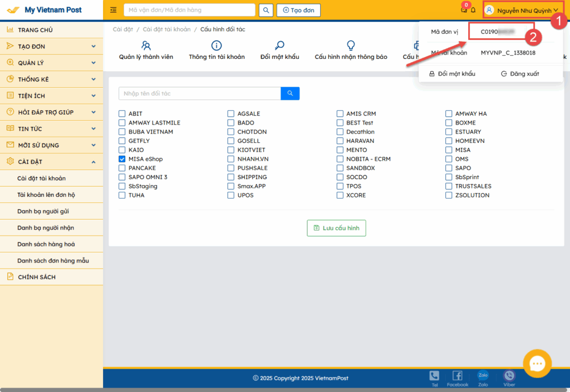Click the Lưu cấu hình button
The image size is (570, 392).
coord(336,228)
